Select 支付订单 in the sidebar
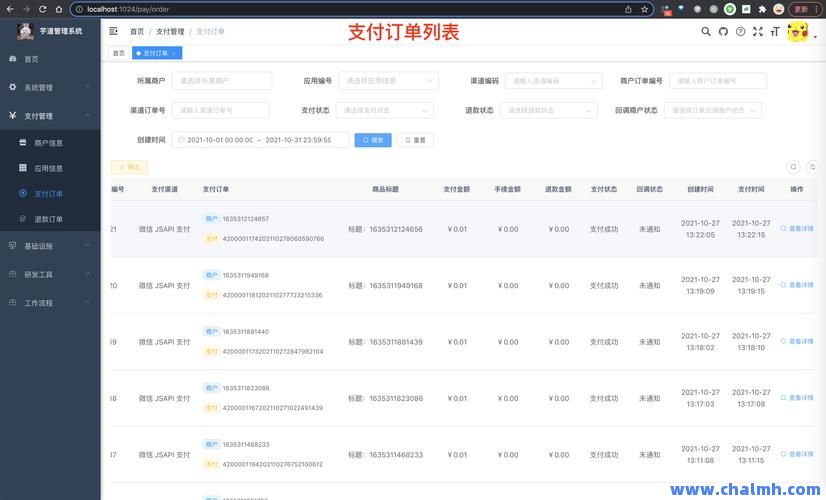 (x=50, y=193)
